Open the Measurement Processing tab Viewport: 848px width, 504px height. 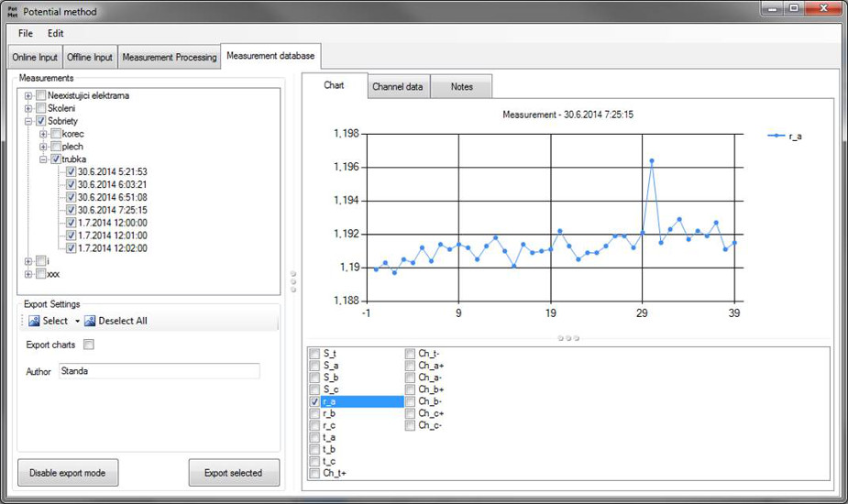(170, 57)
